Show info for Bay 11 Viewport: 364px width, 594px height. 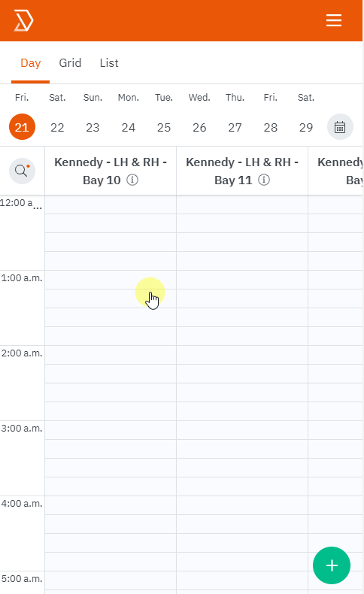click(264, 180)
